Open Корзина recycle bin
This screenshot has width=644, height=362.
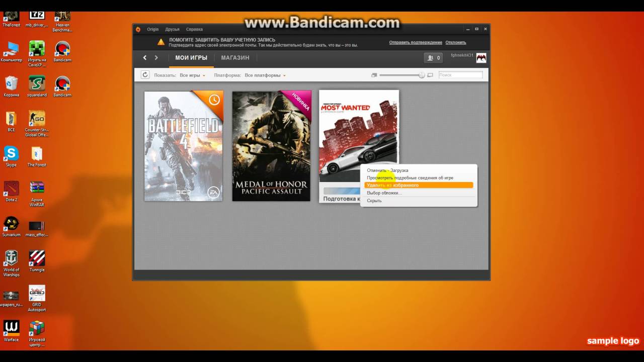pos(11,86)
